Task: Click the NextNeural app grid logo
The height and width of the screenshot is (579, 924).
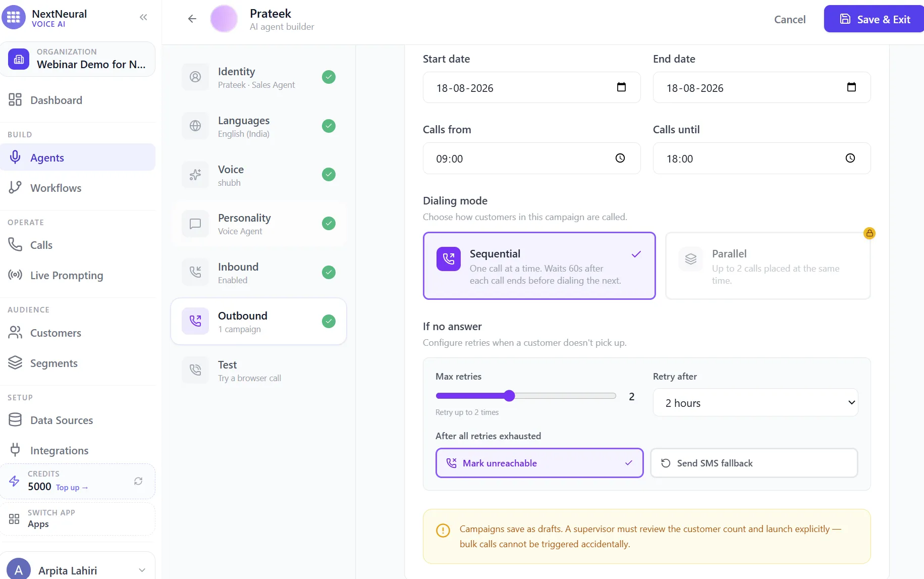Action: [x=14, y=18]
